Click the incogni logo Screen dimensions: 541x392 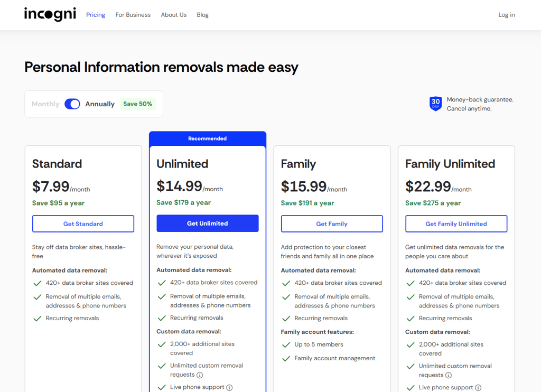pyautogui.click(x=50, y=14)
